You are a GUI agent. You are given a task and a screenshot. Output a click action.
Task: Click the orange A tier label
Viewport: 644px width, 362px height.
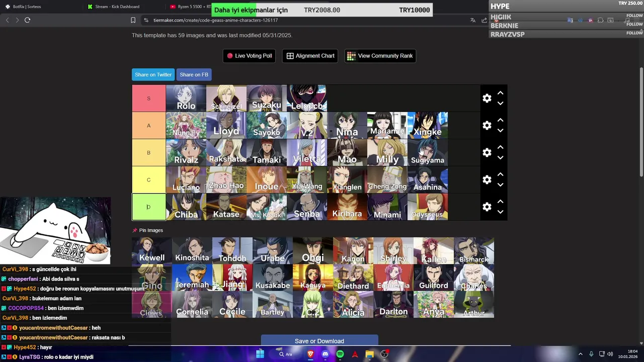click(x=148, y=125)
